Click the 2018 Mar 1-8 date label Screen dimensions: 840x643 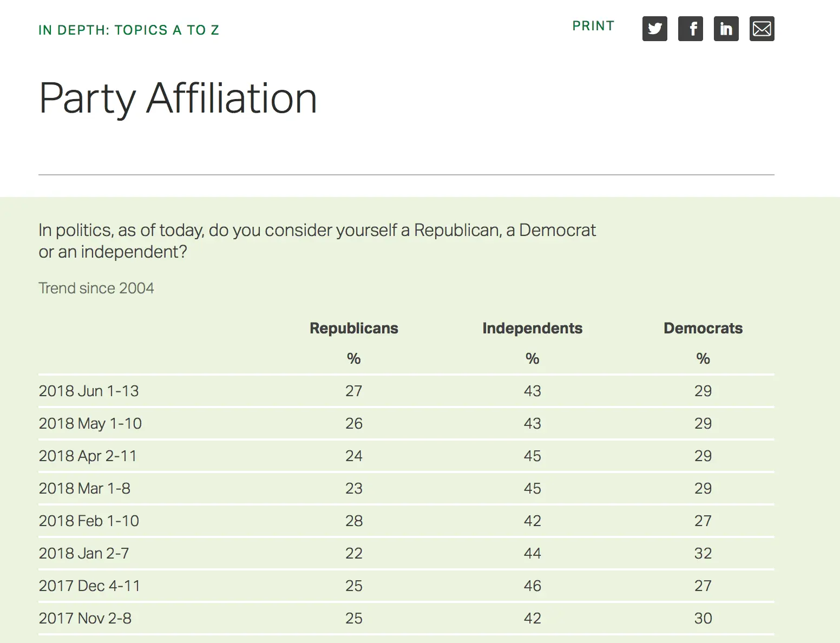tap(84, 488)
